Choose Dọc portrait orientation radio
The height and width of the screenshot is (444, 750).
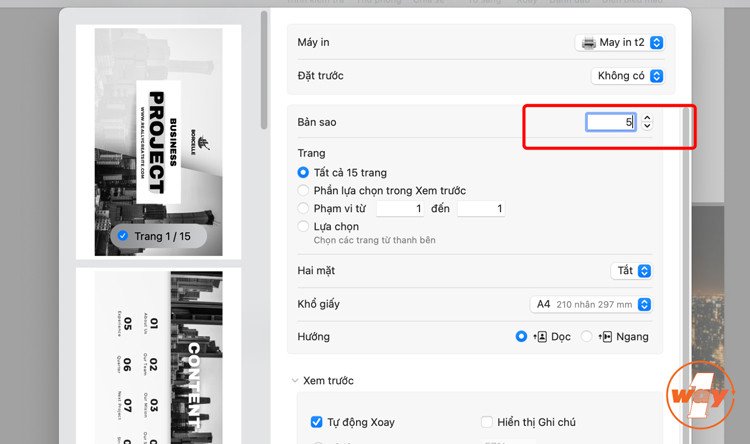521,336
